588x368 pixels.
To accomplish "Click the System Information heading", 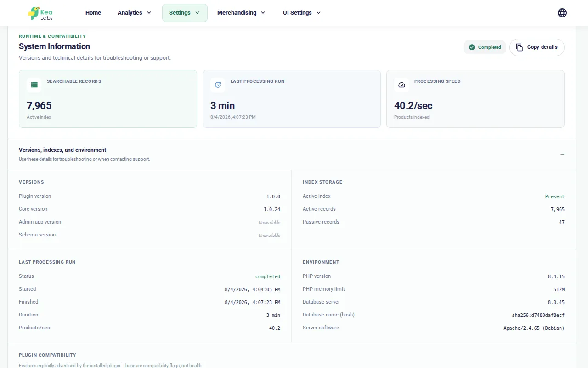I will point(54,46).
